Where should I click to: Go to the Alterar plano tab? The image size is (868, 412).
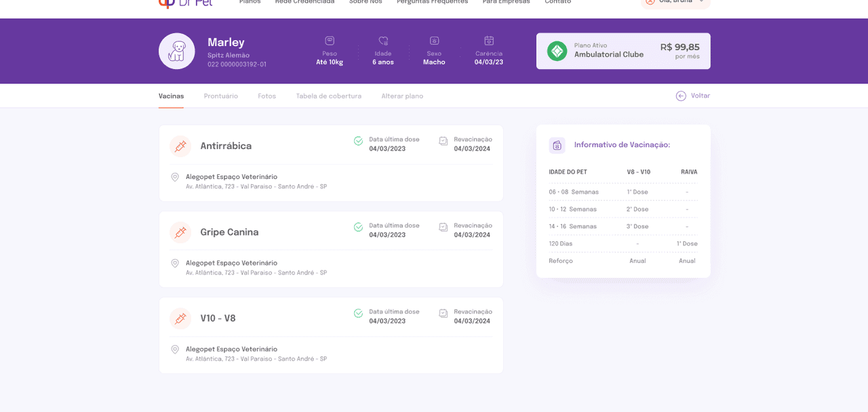click(x=402, y=96)
